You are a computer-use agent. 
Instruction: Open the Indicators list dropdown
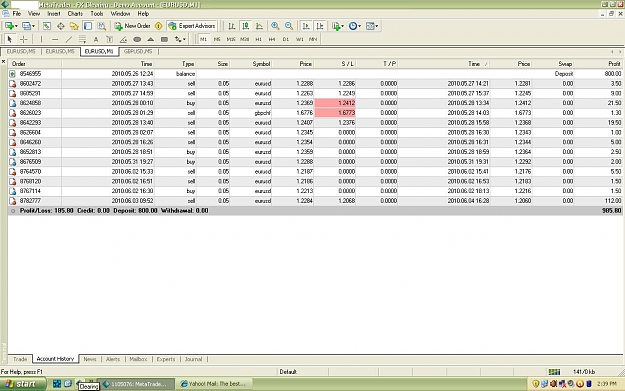[x=338, y=26]
